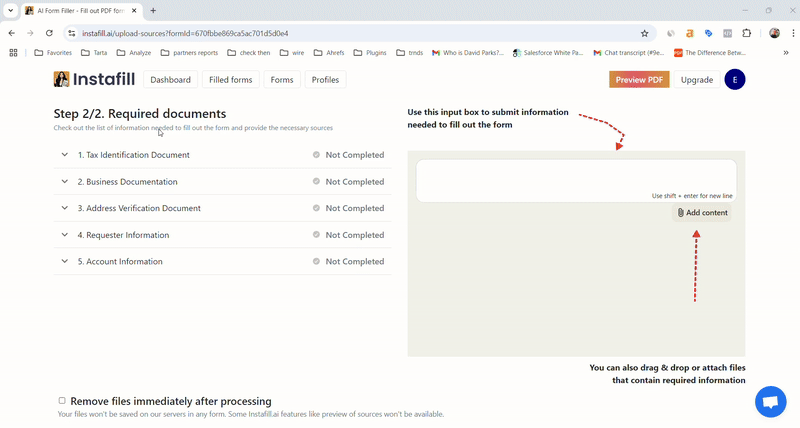Go to the Dashboard tab
800x428 pixels.
click(170, 80)
